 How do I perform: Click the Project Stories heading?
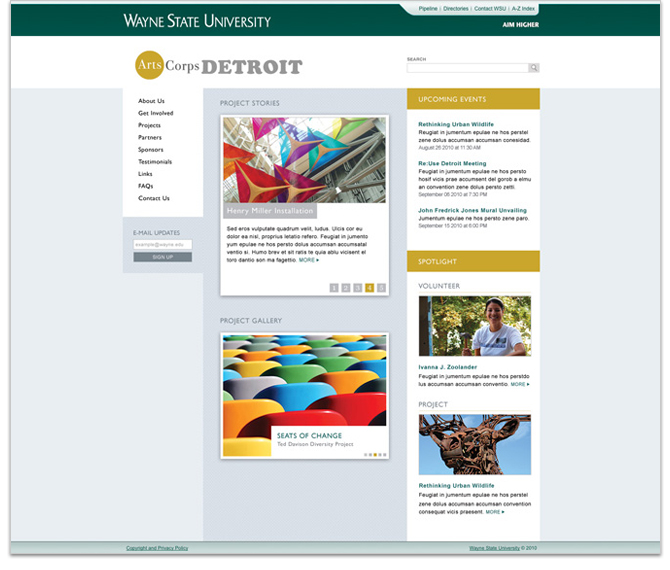[x=250, y=103]
